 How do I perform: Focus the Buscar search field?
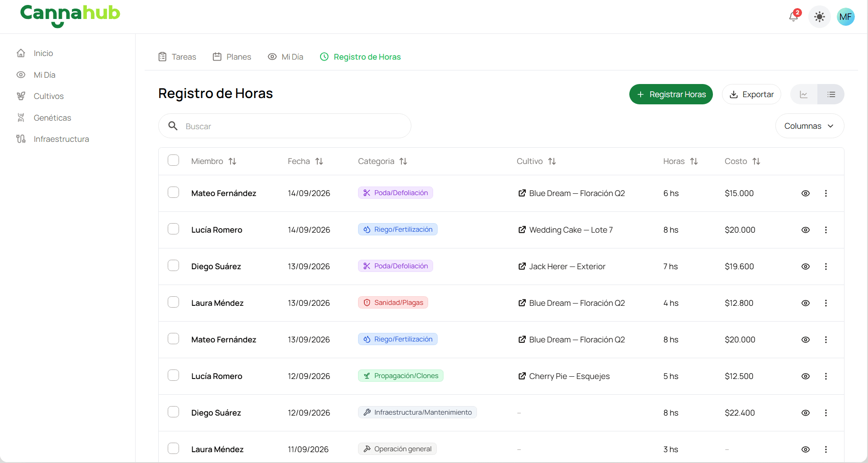pyautogui.click(x=285, y=126)
